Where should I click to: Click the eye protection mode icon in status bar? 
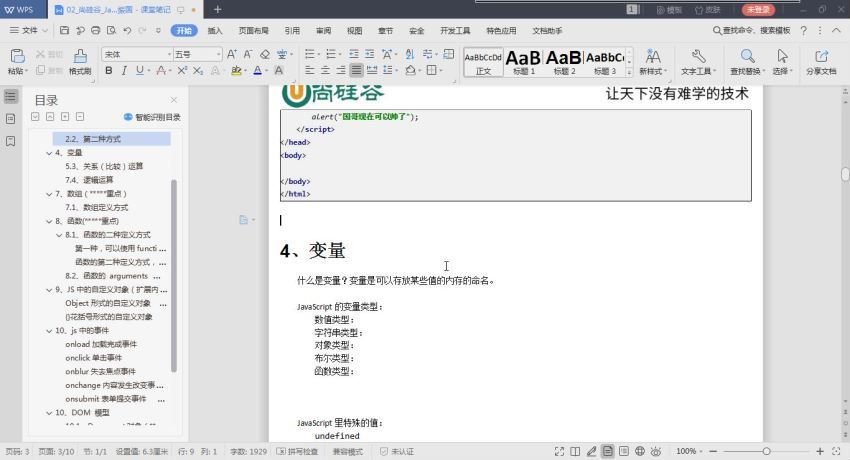coord(656,451)
